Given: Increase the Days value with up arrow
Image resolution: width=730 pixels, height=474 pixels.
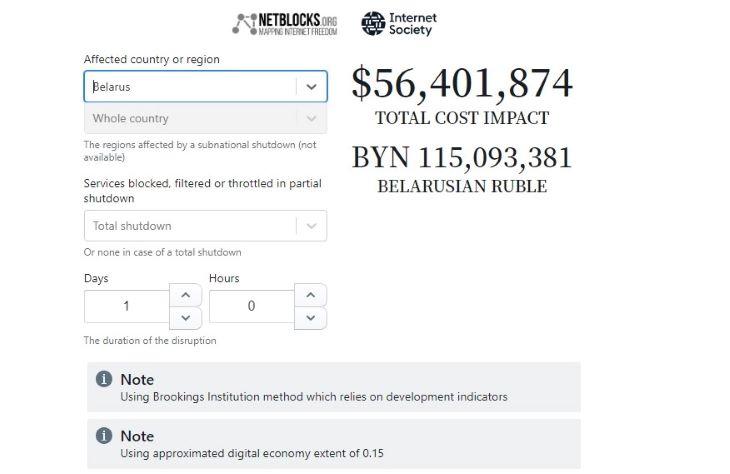Looking at the screenshot, I should [x=186, y=295].
